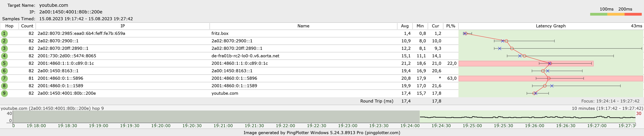Sort by the Hop column header
644x136 pixels.
tap(9, 26)
